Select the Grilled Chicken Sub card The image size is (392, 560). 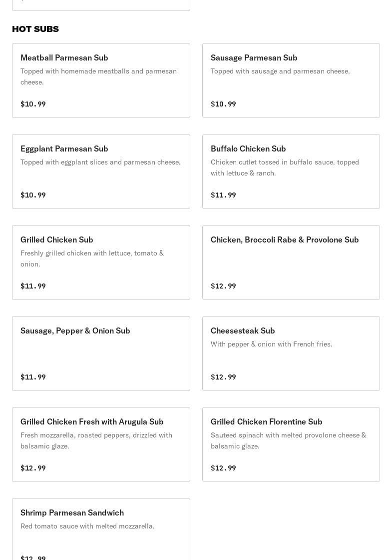tap(101, 262)
